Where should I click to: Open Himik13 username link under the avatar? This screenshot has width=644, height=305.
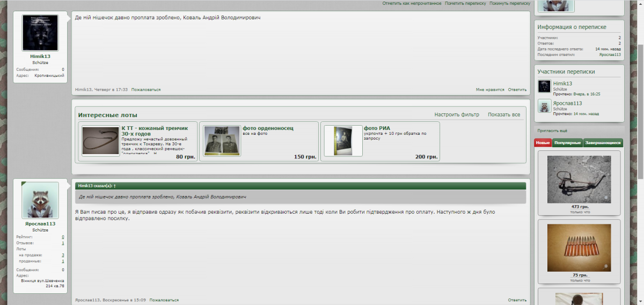click(x=40, y=56)
